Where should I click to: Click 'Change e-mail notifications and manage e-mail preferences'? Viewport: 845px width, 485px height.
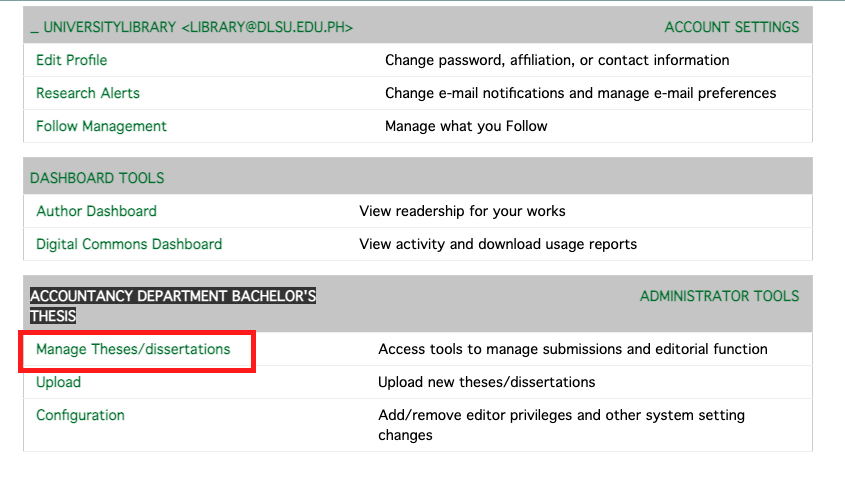[x=580, y=93]
